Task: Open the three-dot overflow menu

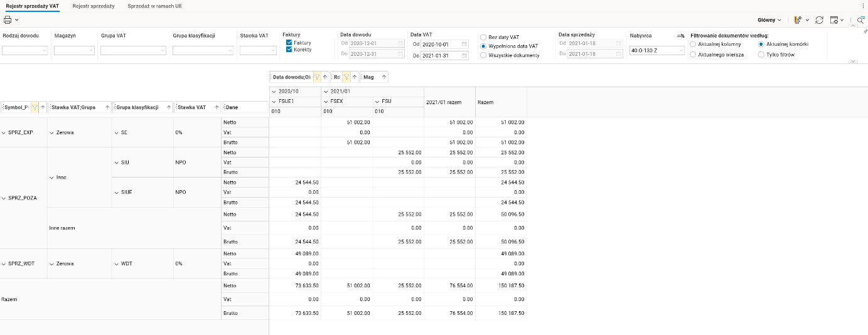Action: pos(864,5)
